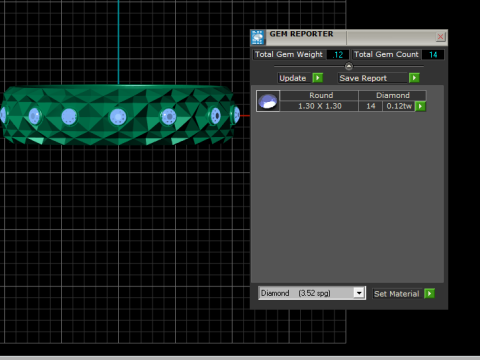Open the Diamond material dropdown arrow
Image resolution: width=480 pixels, height=360 pixels.
click(x=359, y=293)
